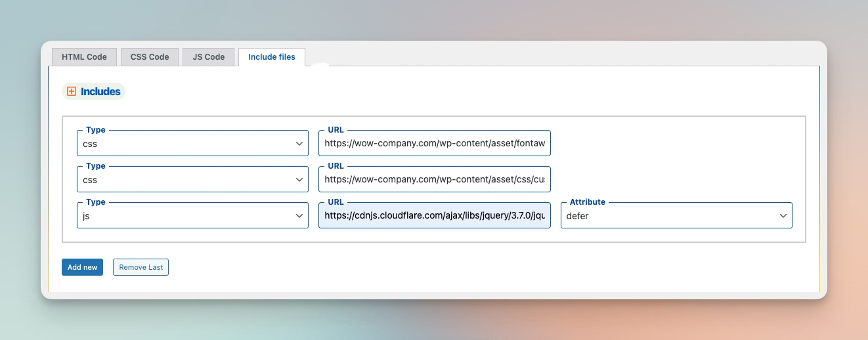This screenshot has width=868, height=340.
Task: Switch to the CSS Code tab
Action: tap(150, 57)
